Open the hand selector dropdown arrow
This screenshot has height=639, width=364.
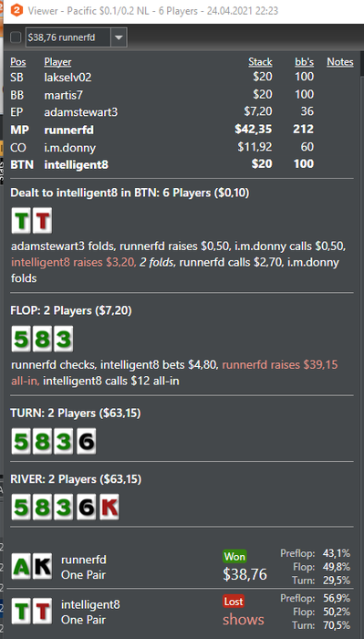[119, 38]
